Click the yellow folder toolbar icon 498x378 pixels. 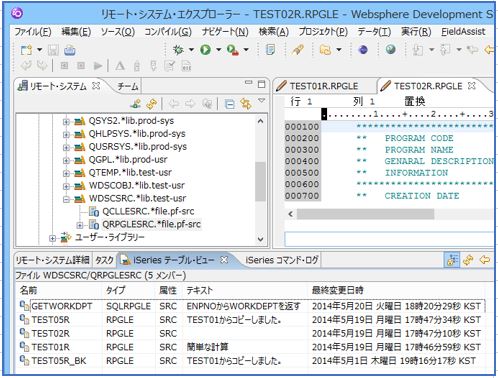click(325, 50)
